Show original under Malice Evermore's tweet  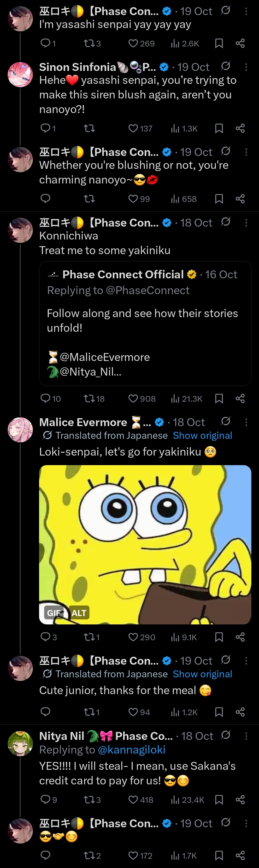202,435
